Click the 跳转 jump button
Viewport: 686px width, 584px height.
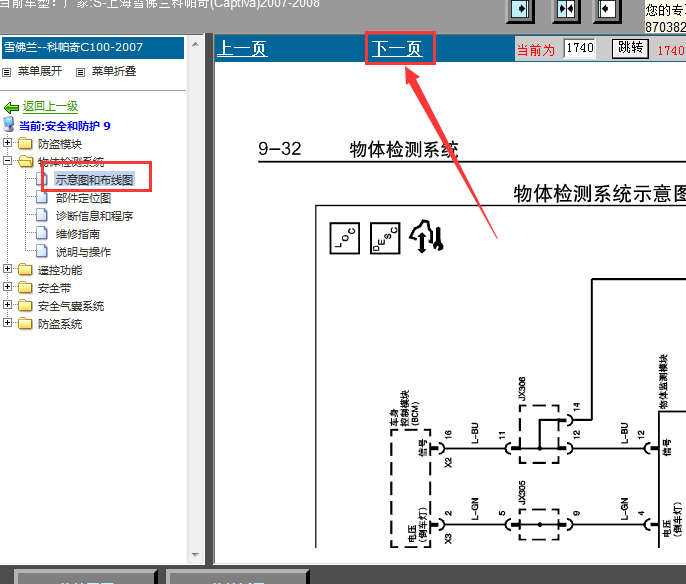(630, 48)
